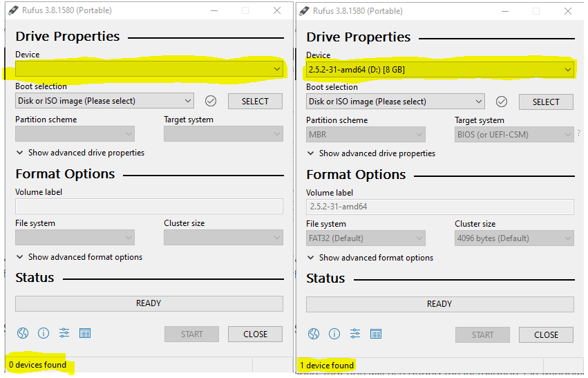Show log icon in left Rufus window
This screenshot has width=588, height=378.
click(x=85, y=333)
